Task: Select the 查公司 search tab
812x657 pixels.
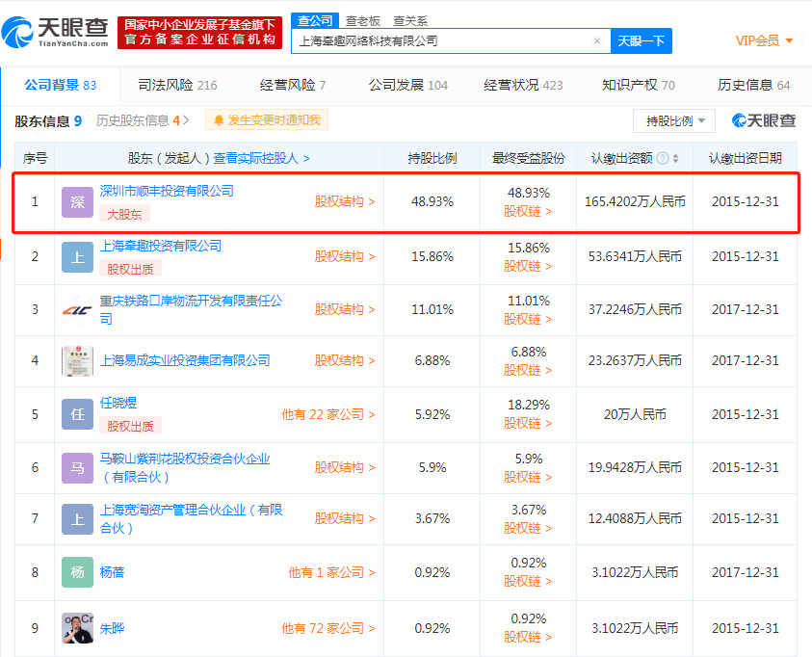Action: tap(315, 20)
